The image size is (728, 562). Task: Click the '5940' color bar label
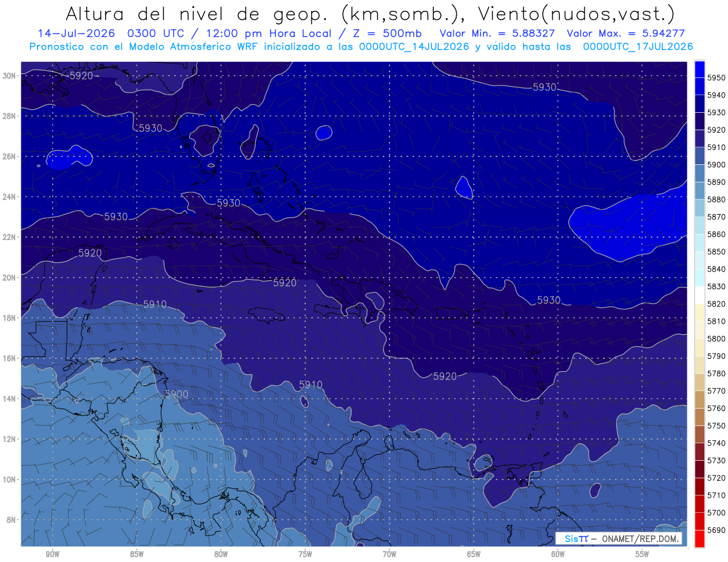tap(716, 95)
